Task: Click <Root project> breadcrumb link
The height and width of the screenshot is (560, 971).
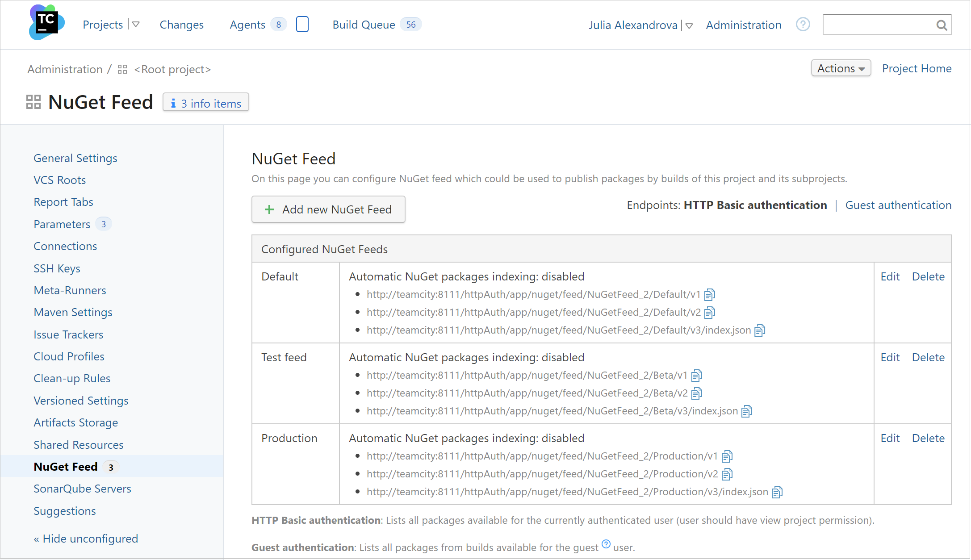Action: [x=172, y=69]
